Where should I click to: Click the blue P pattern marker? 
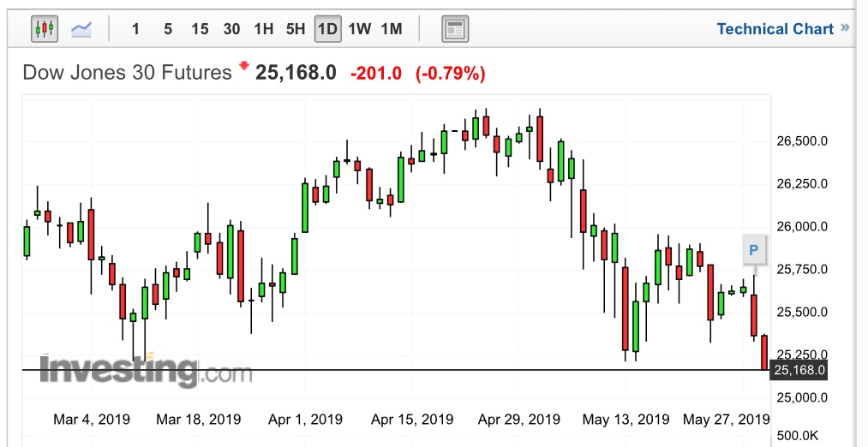[754, 250]
